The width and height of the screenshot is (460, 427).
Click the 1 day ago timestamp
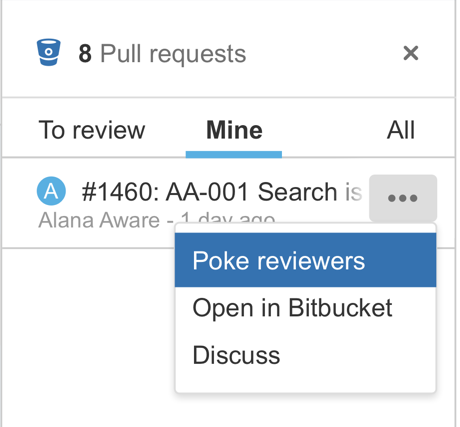(x=228, y=218)
